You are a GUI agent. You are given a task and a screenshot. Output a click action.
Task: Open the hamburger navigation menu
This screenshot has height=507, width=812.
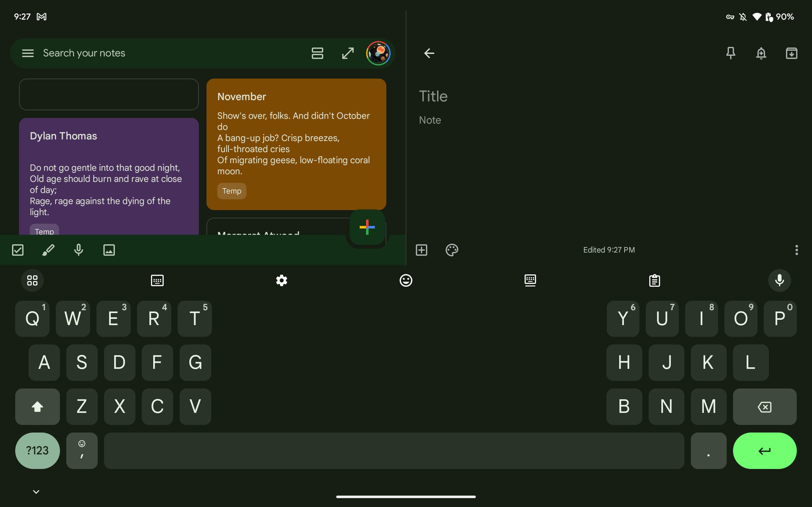28,53
